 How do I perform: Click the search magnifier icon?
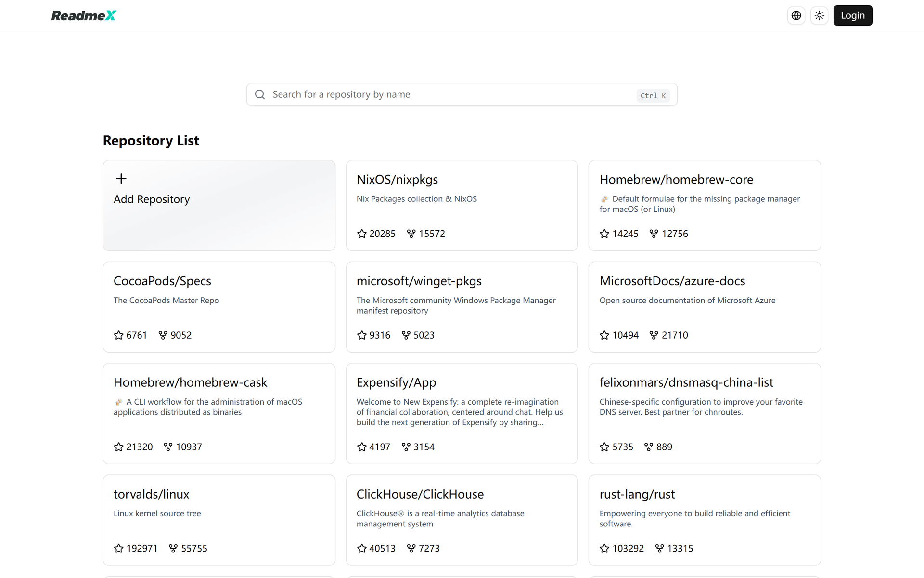click(x=260, y=94)
